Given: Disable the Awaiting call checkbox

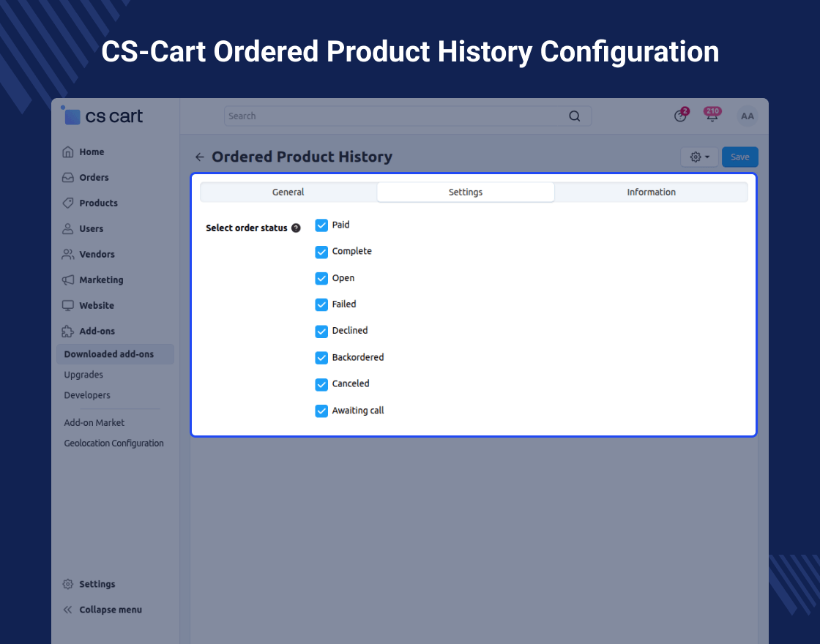Looking at the screenshot, I should pyautogui.click(x=321, y=411).
